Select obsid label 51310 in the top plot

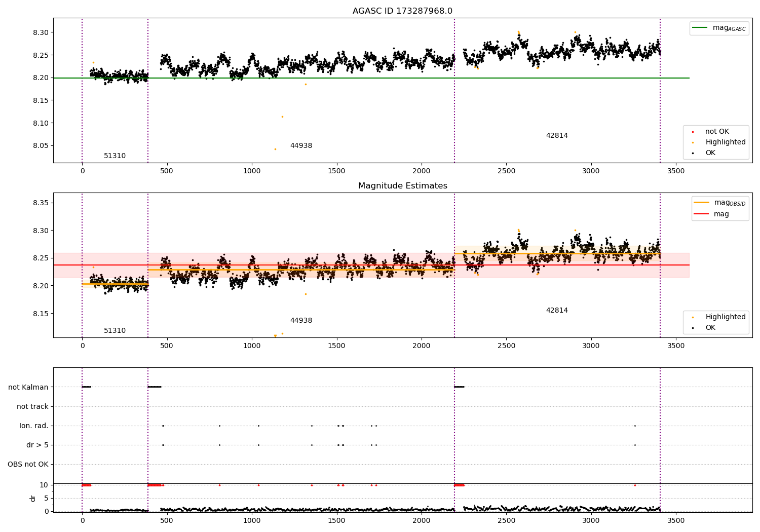[115, 156]
